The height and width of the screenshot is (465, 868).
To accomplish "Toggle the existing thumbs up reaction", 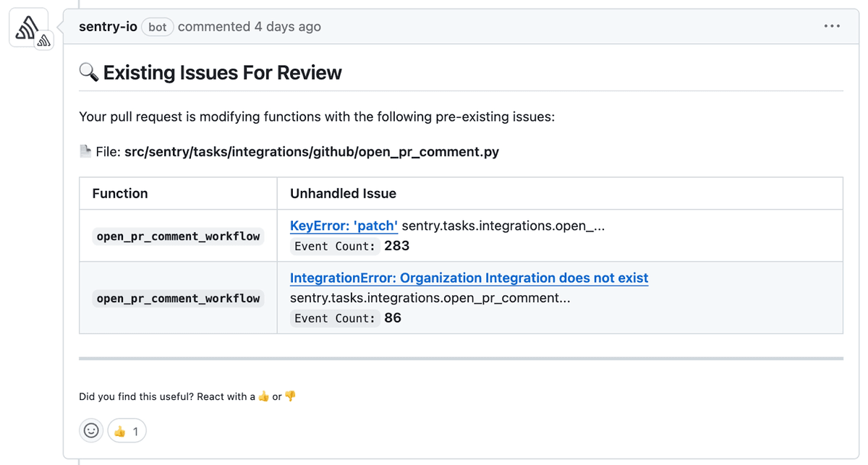I will [127, 430].
